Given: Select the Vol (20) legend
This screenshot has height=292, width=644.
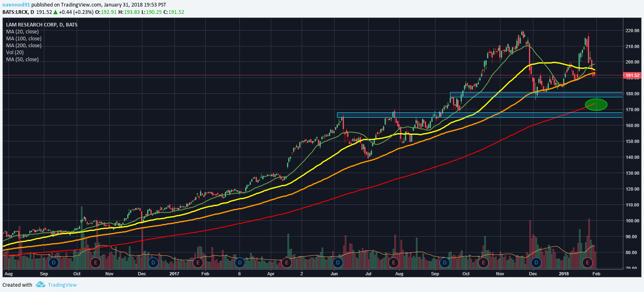Looking at the screenshot, I should click(x=15, y=53).
